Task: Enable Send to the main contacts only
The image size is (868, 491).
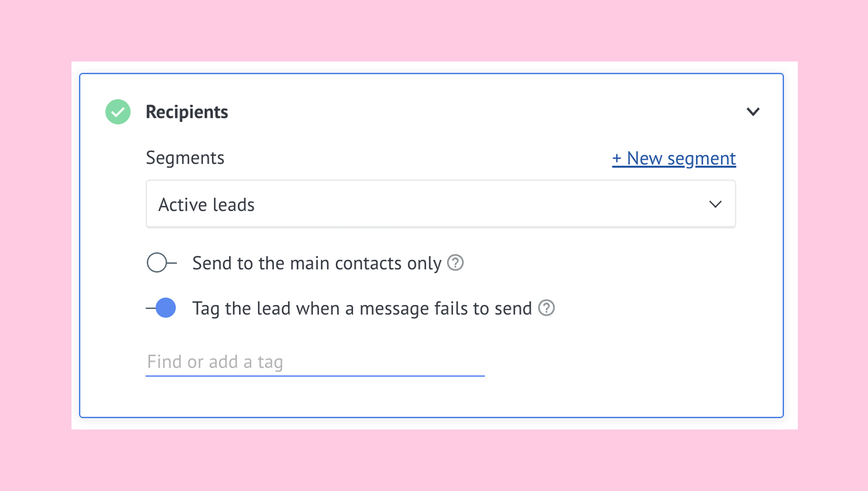Action: [x=162, y=263]
